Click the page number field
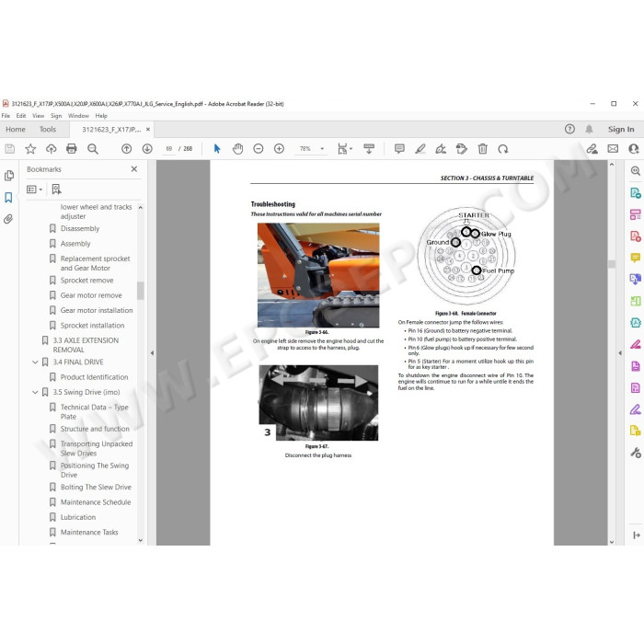This screenshot has width=644, height=644. [x=168, y=149]
